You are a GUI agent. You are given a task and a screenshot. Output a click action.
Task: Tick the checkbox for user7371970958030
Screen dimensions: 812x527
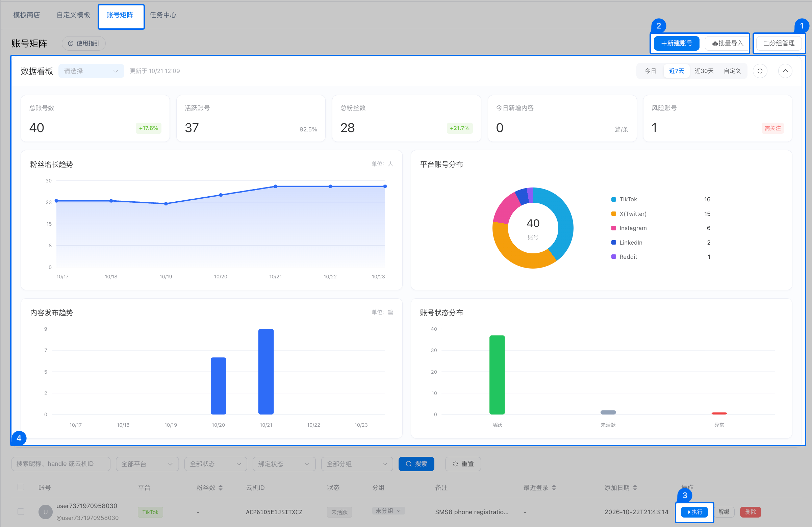[x=21, y=512]
